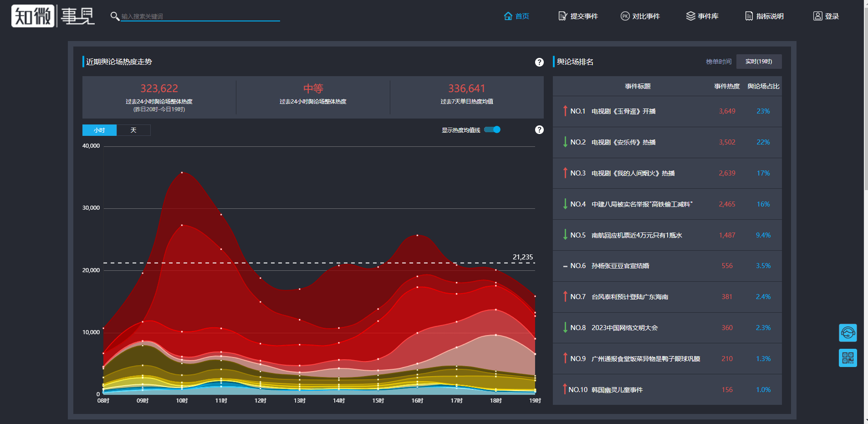Toggle the 显示热度均值线 switch

[492, 130]
